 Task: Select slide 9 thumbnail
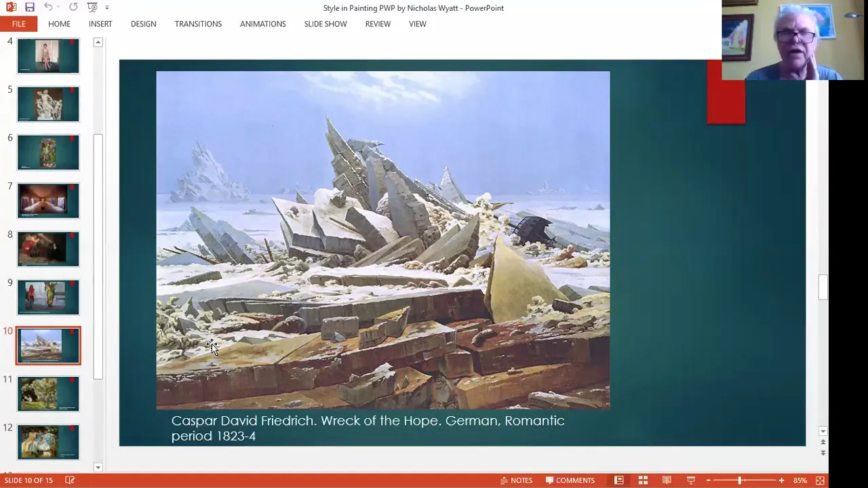coord(48,298)
